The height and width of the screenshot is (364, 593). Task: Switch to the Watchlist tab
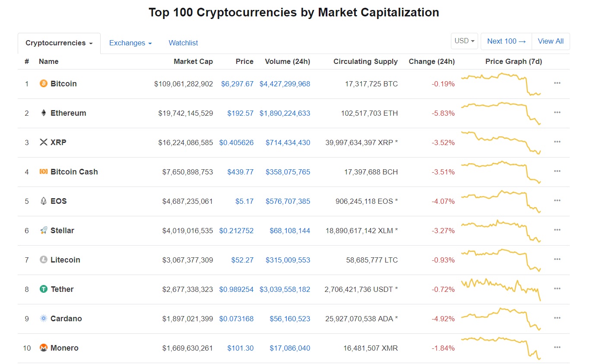183,43
